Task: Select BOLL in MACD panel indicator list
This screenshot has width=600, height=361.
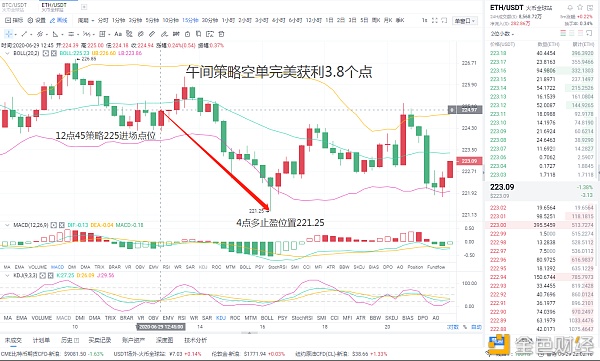Action: 245,267
